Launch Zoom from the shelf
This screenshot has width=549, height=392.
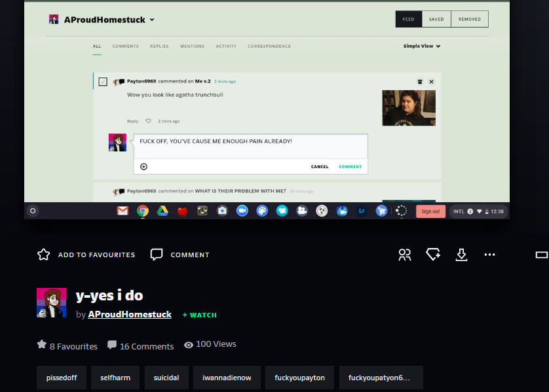[x=242, y=211]
